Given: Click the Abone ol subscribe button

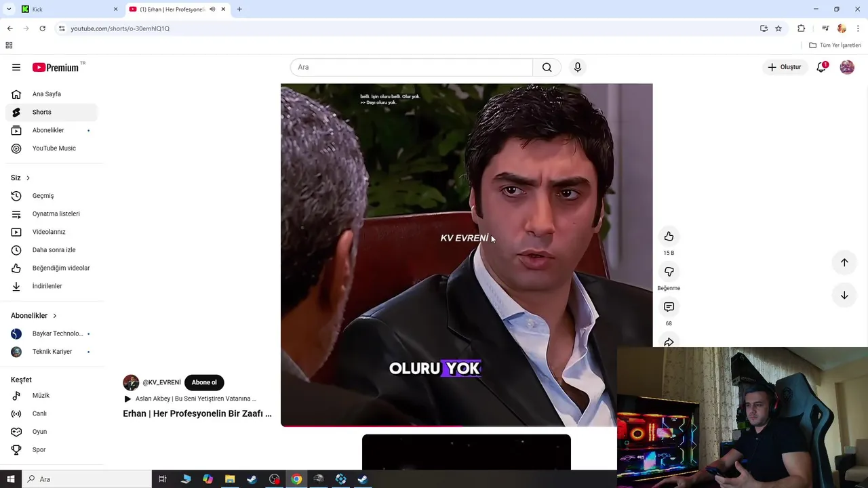Looking at the screenshot, I should click(x=204, y=382).
